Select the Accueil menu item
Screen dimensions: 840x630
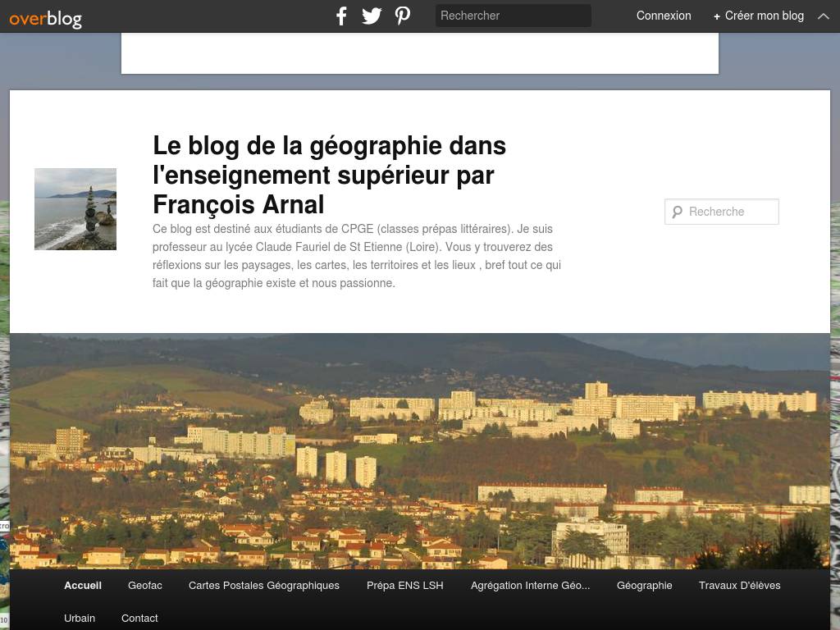[83, 586]
